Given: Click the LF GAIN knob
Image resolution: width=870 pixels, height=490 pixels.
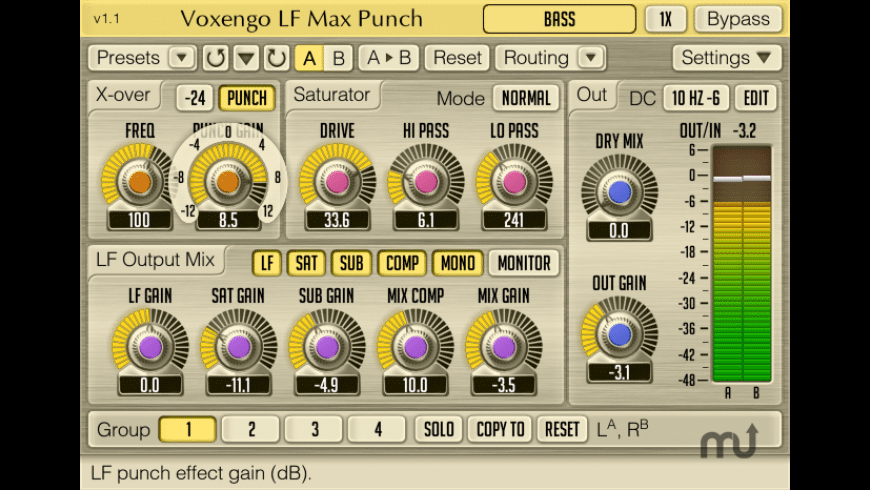Looking at the screenshot, I should 150,347.
